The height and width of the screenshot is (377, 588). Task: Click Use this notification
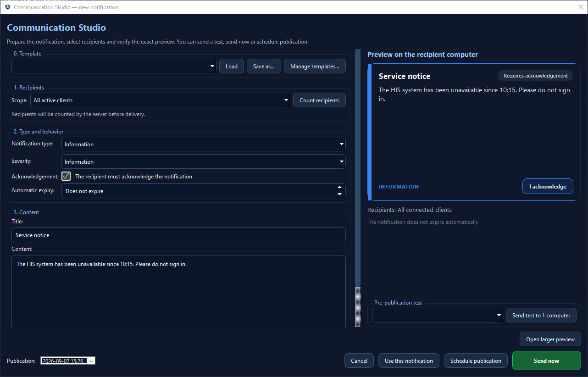(409, 360)
